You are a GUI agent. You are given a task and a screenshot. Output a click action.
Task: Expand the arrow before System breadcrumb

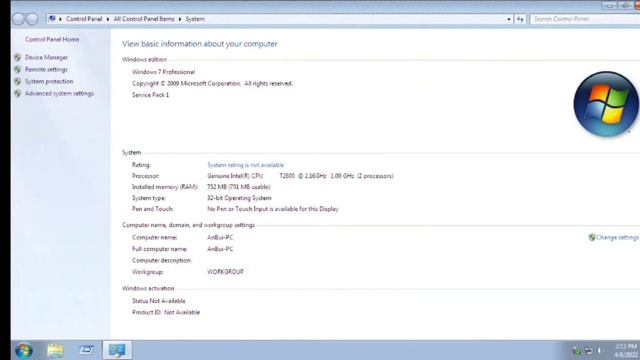point(180,19)
